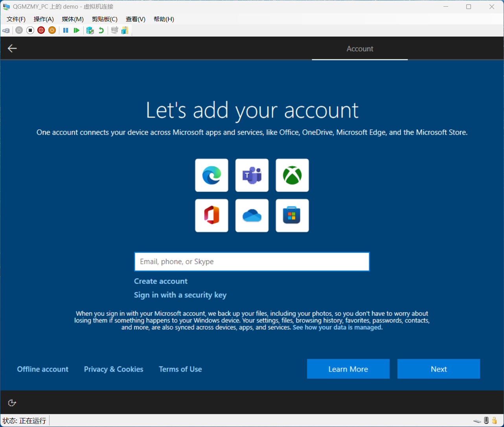Viewport: 504px width, 427px height.
Task: Open the 帮助(H) menu
Action: click(164, 19)
